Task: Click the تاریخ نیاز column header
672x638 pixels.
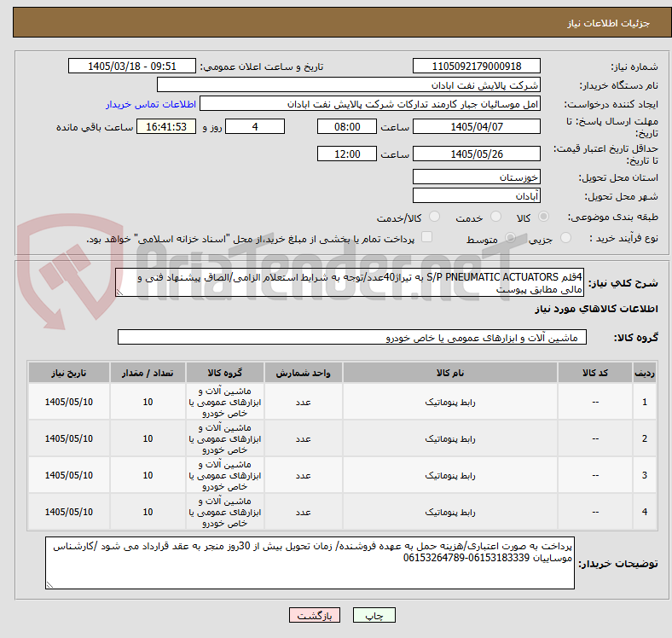Action: pos(69,373)
